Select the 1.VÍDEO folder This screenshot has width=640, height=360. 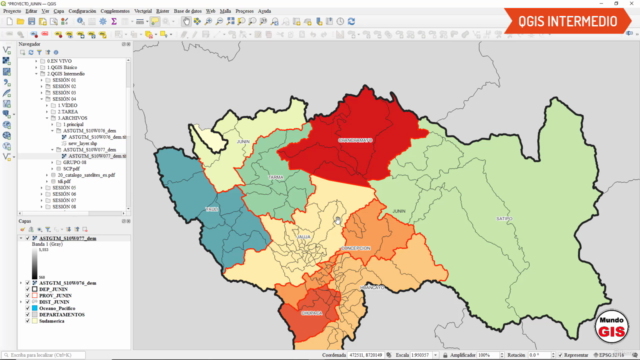pos(67,105)
